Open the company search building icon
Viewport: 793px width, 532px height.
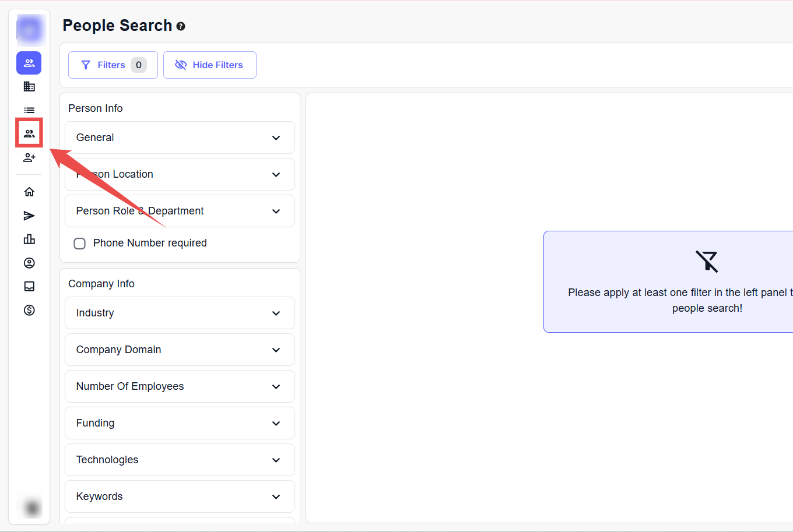29,87
